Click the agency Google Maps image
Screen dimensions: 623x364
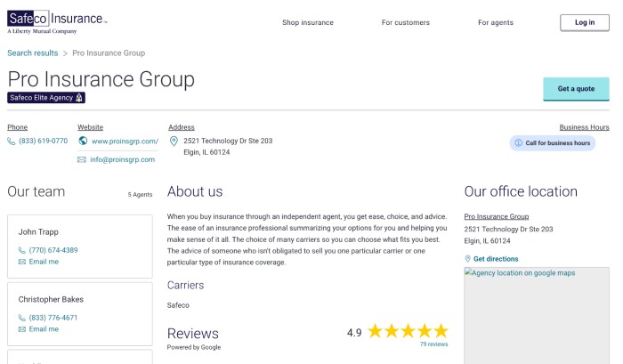coord(537,316)
